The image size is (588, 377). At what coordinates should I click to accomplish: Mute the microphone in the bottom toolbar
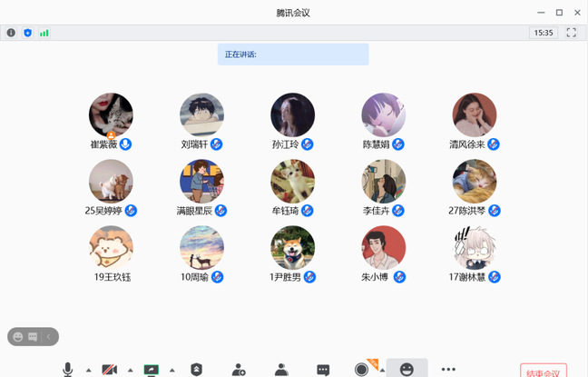click(67, 369)
